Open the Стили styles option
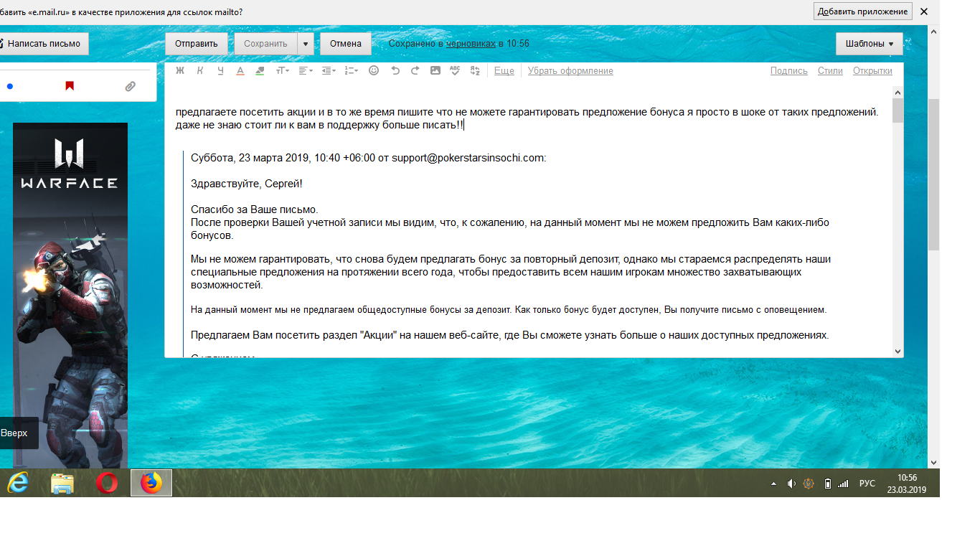Image resolution: width=980 pixels, height=551 pixels. [x=830, y=71]
